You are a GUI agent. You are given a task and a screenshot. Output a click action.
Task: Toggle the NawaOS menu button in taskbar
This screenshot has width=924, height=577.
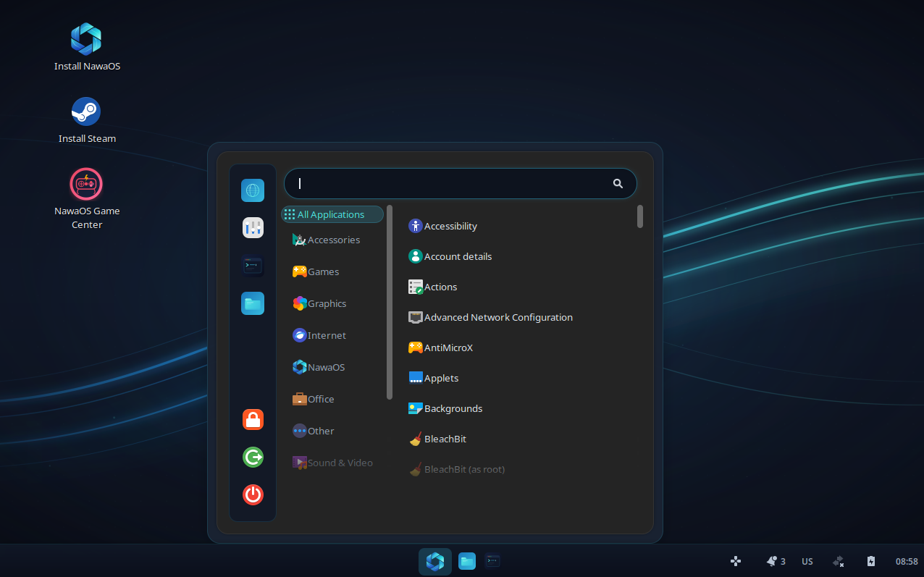point(435,561)
